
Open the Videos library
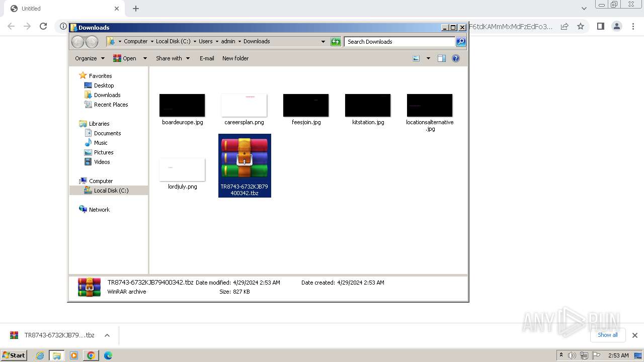point(97,162)
